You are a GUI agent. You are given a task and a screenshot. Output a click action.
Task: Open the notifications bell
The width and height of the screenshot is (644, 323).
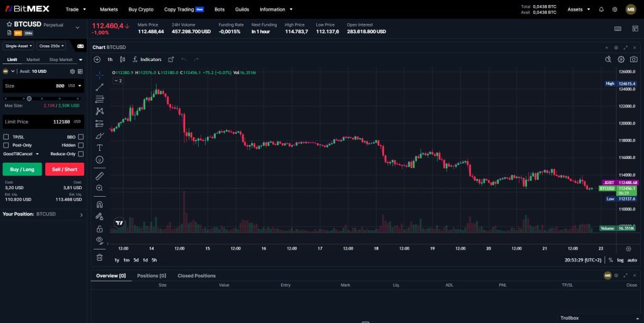(601, 9)
